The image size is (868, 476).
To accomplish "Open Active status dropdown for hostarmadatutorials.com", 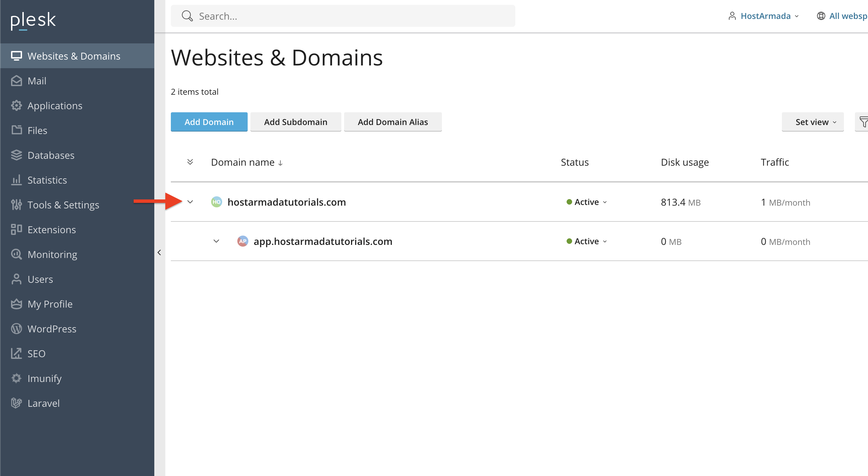I will pos(587,202).
